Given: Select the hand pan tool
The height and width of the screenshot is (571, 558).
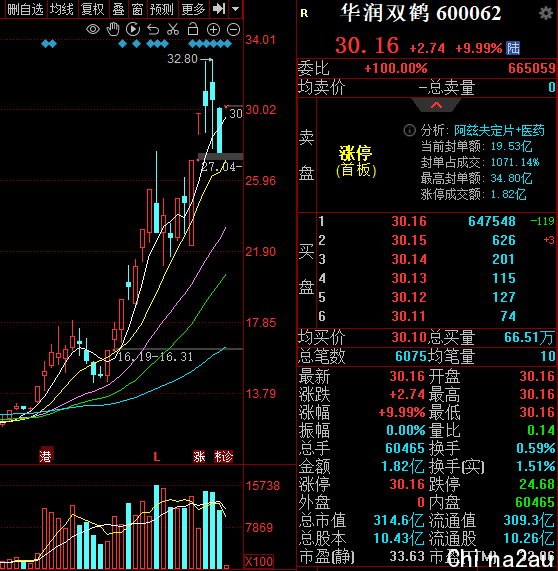Looking at the screenshot, I should pyautogui.click(x=113, y=29).
